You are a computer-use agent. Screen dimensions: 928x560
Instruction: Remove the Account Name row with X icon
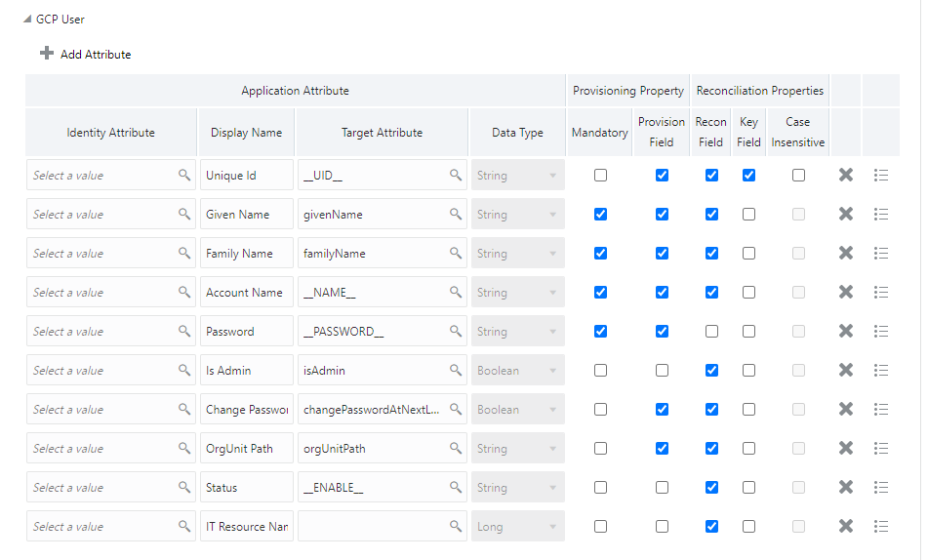coord(846,292)
